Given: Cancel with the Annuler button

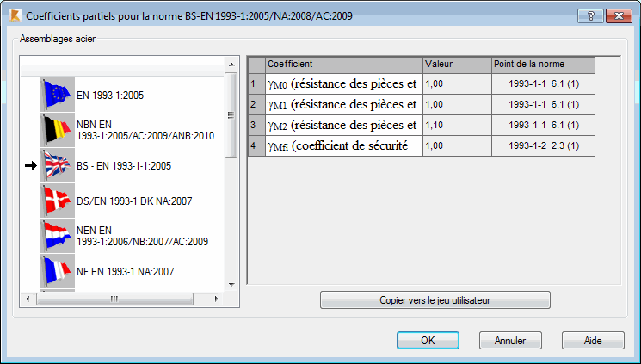Looking at the screenshot, I should [510, 340].
